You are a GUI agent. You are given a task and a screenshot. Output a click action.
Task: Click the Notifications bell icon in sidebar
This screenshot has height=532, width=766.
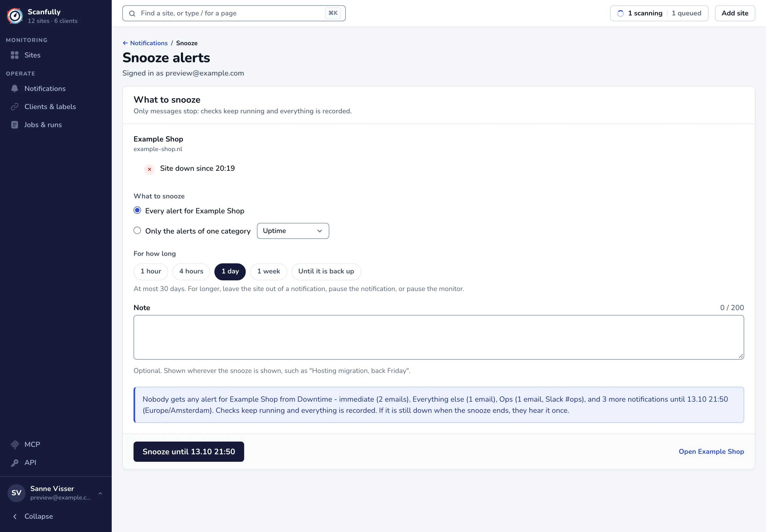point(15,88)
